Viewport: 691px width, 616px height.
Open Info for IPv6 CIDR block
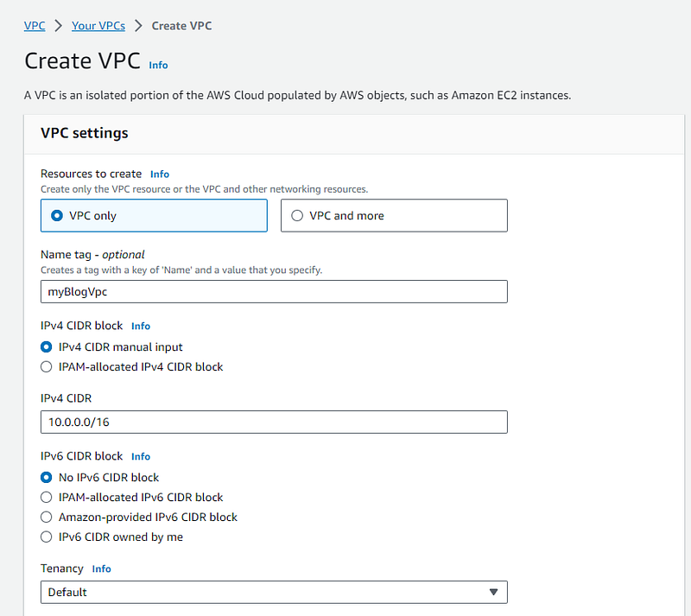(x=141, y=457)
